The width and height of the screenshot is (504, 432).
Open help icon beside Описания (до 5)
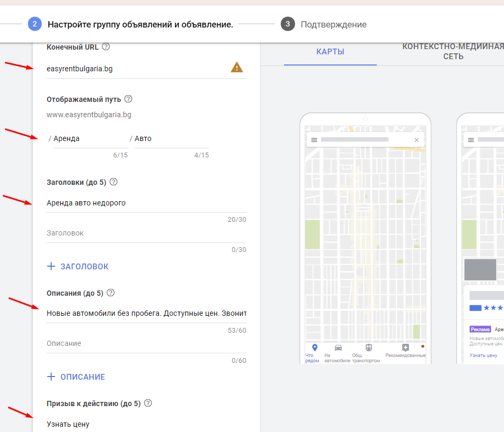click(x=111, y=293)
